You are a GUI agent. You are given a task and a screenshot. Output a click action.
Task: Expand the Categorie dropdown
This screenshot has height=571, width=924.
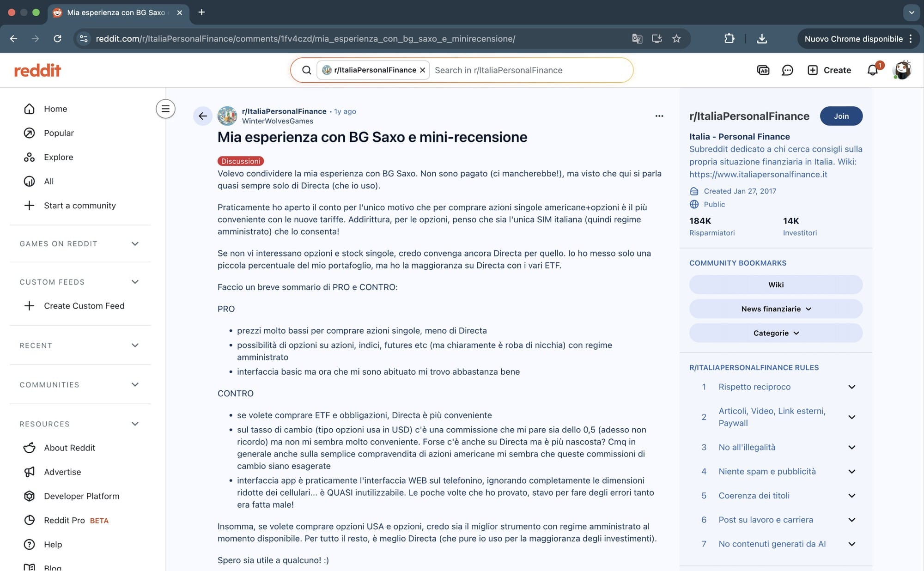point(776,333)
